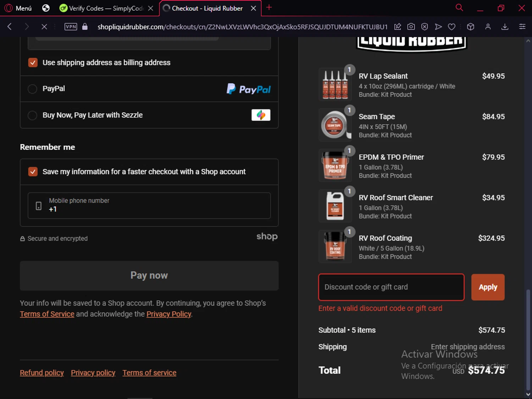Close the Verify Codes tab
The width and height of the screenshot is (532, 399).
151,8
